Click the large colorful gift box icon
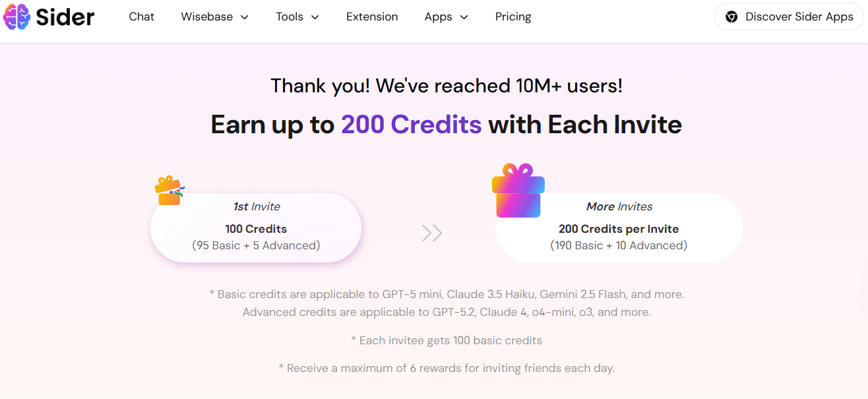This screenshot has width=868, height=399. click(x=518, y=191)
